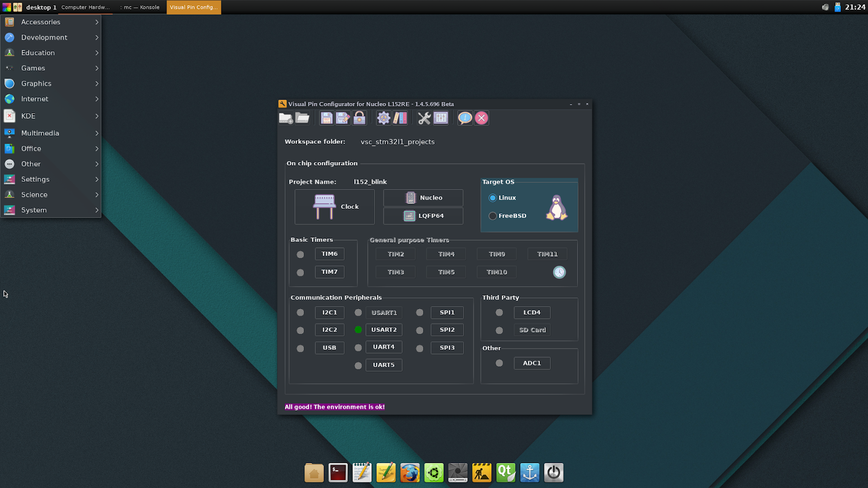Toggle the indicator next to USART2
Viewport: 868px width, 488px height.
pyautogui.click(x=358, y=330)
